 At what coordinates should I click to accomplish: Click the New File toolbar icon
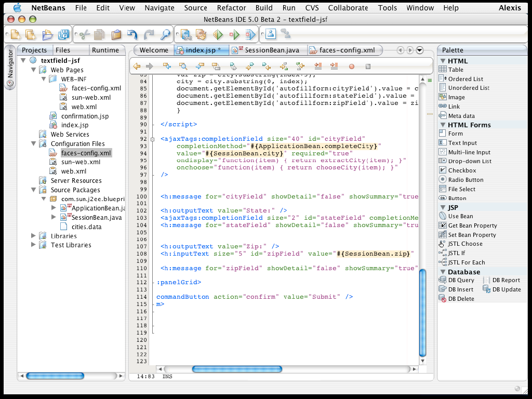[16, 34]
